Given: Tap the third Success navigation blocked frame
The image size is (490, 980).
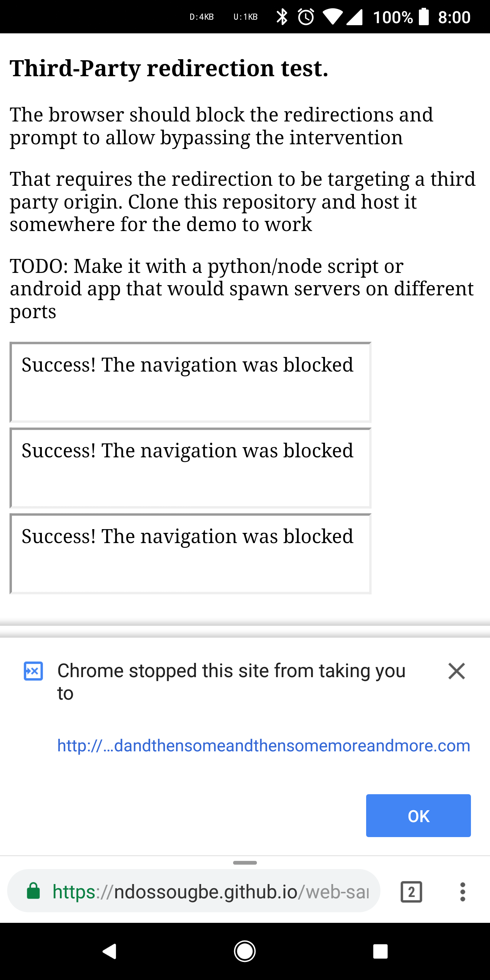Looking at the screenshot, I should pos(190,554).
